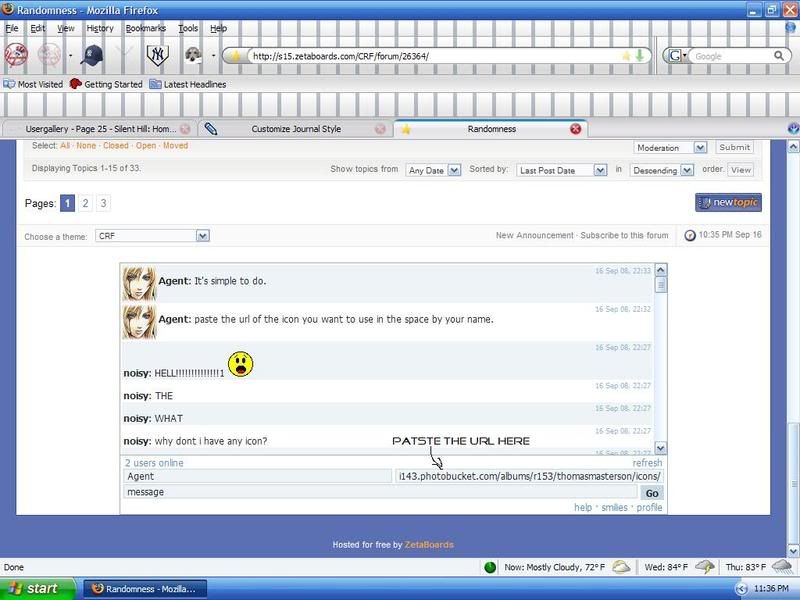This screenshot has width=800, height=600.
Task: Expand the Any Date dropdown
Action: click(433, 170)
